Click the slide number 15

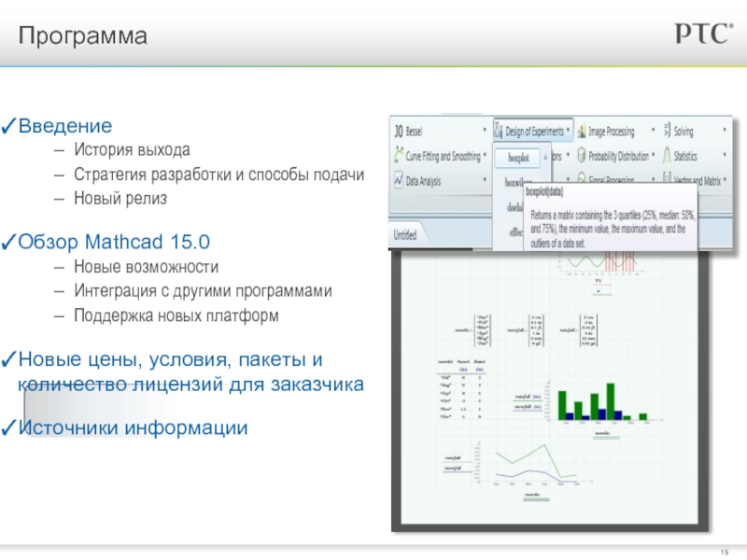[725, 552]
